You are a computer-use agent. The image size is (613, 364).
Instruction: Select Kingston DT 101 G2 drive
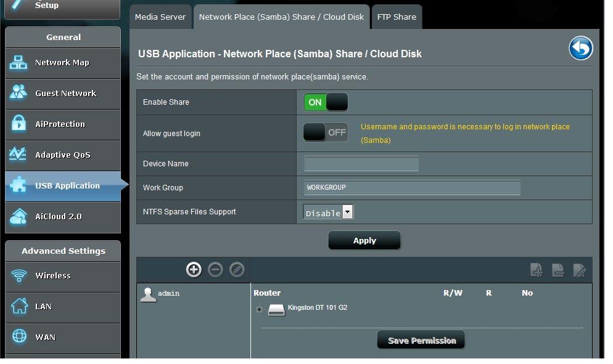318,308
